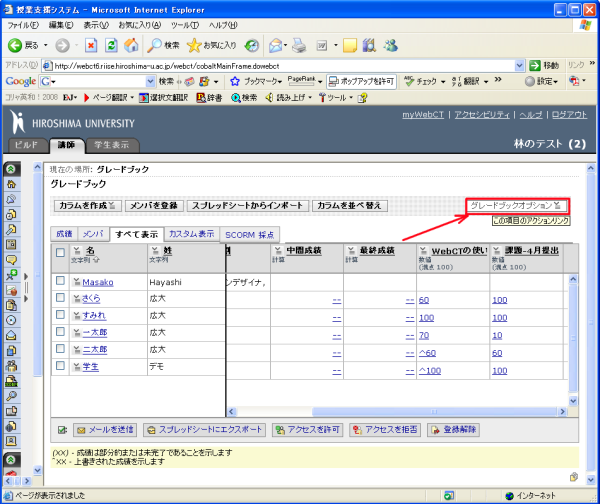Click the myWebCT link
The image size is (600, 504).
[x=423, y=114]
